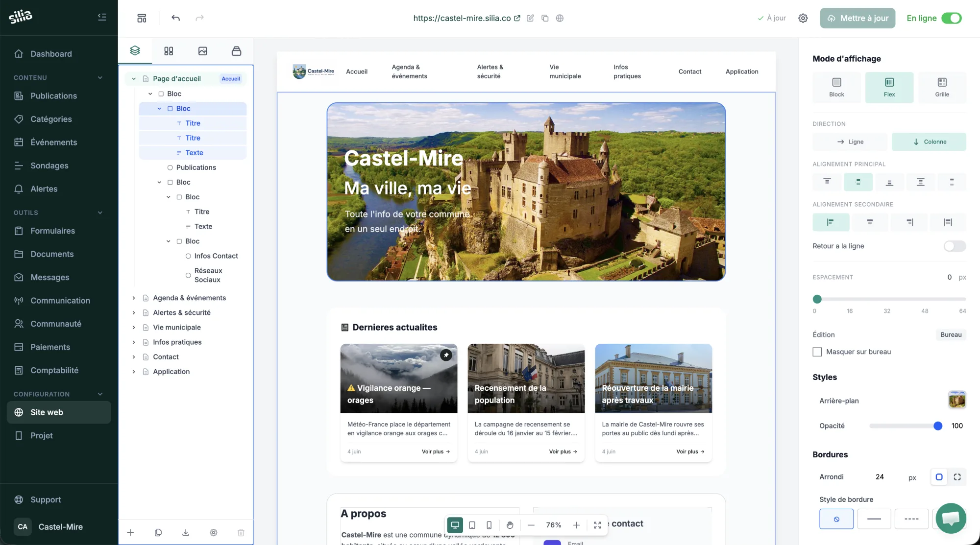This screenshot has height=545, width=980.
Task: Select uniform corner radius mode
Action: (x=939, y=477)
